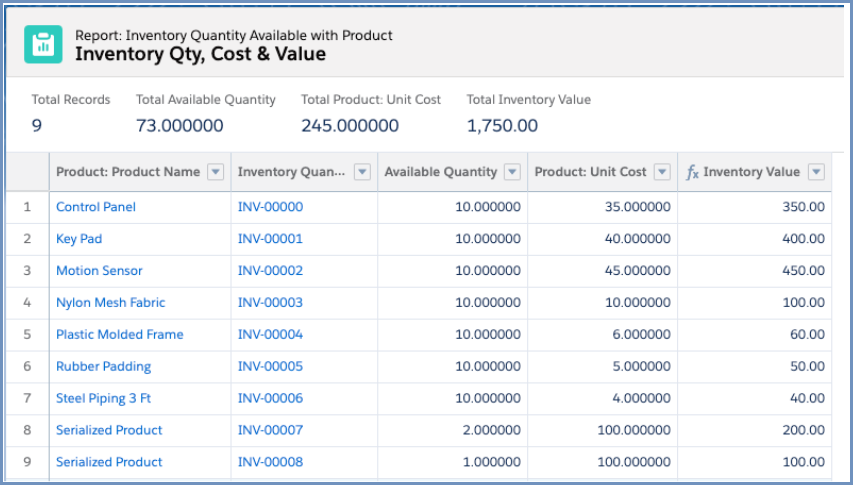
Task: Open inventory record INV-00005
Action: pyautogui.click(x=270, y=366)
